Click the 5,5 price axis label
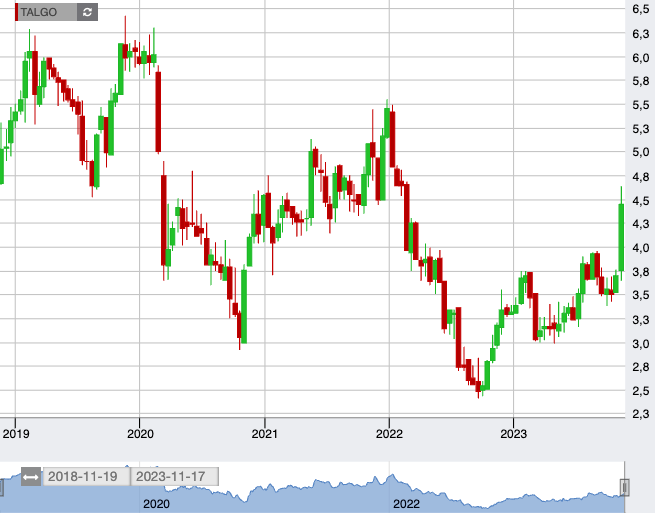Screen dimensions: 658x514 [x=641, y=105]
